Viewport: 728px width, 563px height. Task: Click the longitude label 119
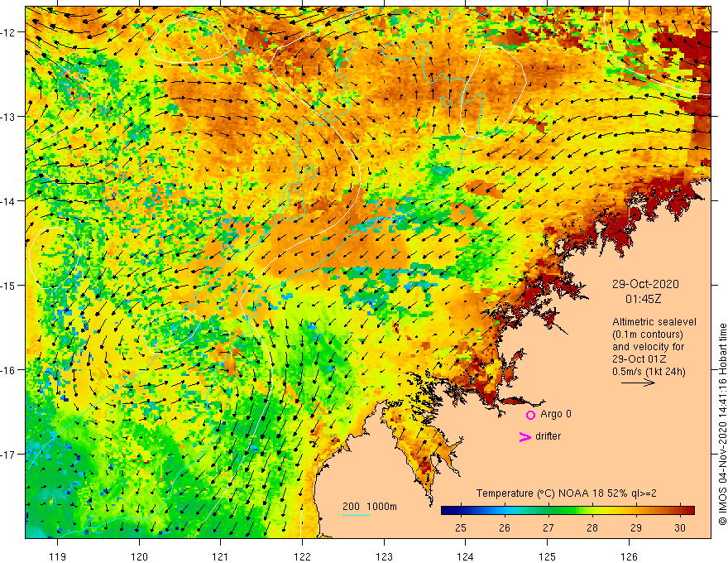tap(58, 556)
